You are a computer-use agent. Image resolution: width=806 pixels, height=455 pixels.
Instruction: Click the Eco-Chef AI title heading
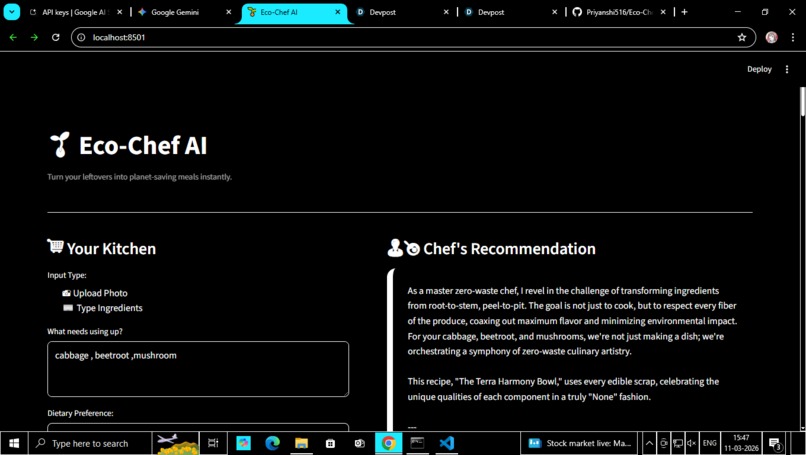[143, 145]
